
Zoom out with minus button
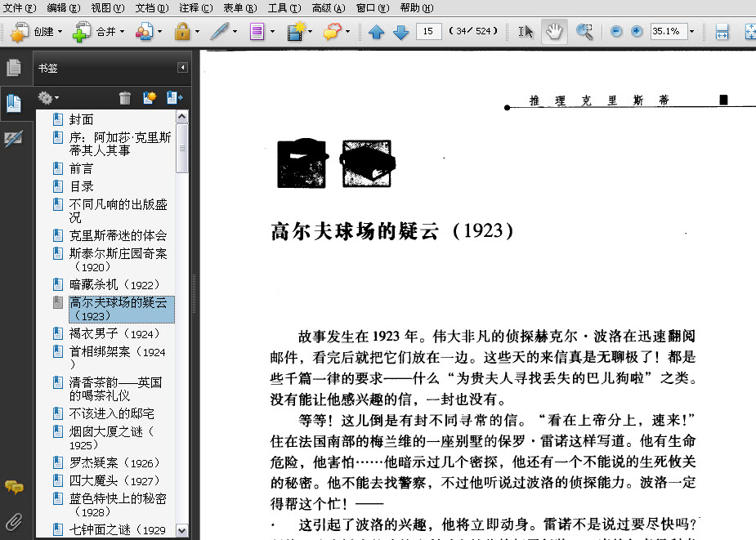pos(615,31)
